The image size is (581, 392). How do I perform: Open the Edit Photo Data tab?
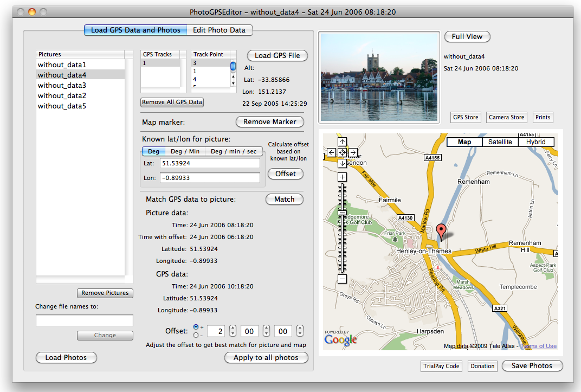(219, 30)
